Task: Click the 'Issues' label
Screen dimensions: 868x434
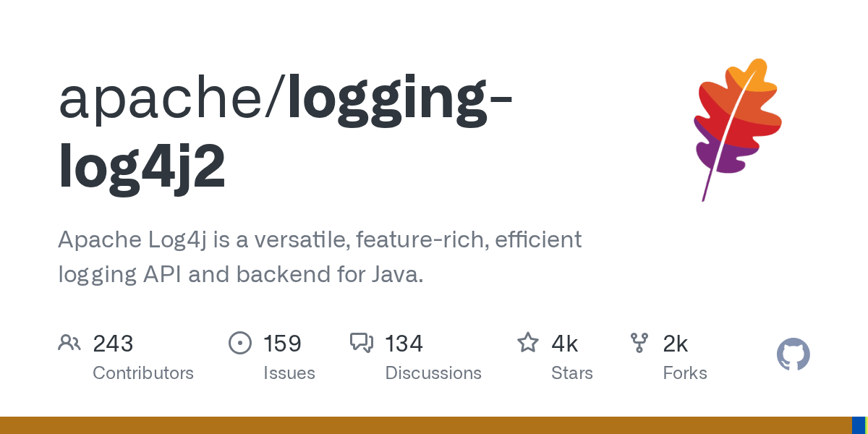Action: click(289, 373)
